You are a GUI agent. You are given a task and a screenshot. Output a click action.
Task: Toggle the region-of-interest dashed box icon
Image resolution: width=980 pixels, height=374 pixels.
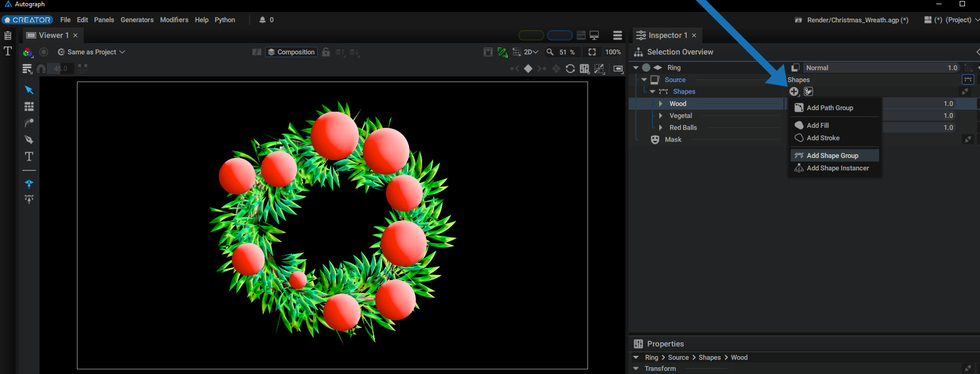599,69
